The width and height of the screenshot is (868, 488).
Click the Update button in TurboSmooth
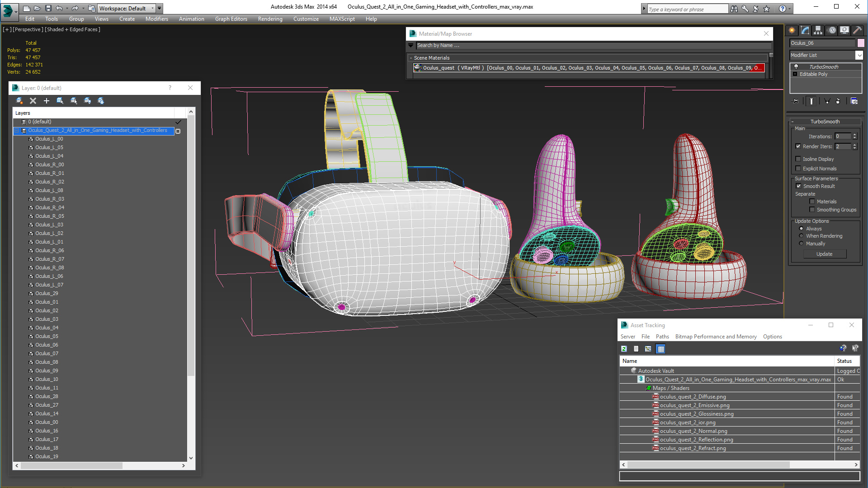coord(824,254)
